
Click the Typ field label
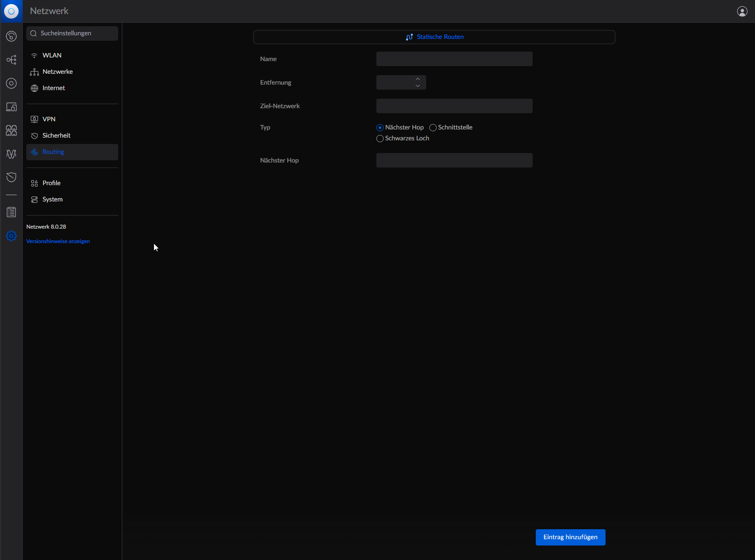(265, 128)
